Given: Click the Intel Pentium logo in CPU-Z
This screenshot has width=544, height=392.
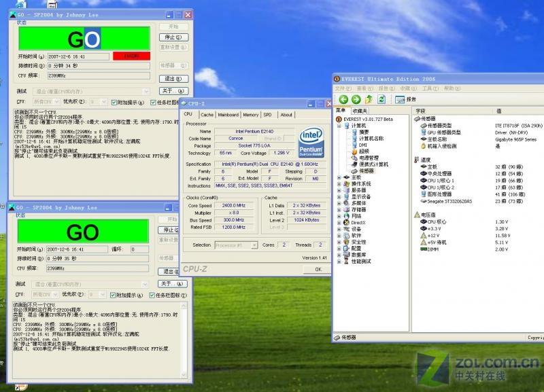Looking at the screenshot, I should [x=311, y=143].
